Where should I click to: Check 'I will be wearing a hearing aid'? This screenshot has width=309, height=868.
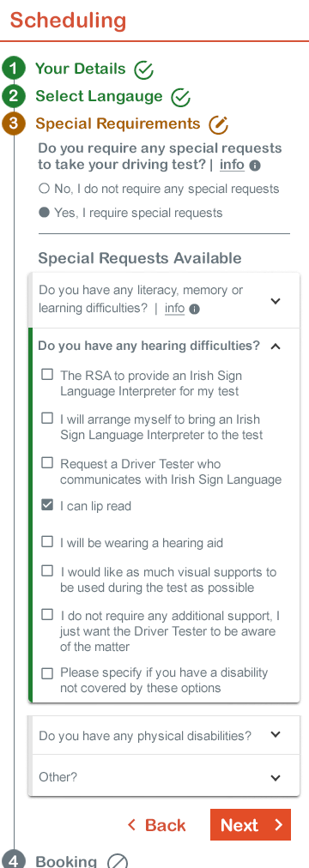tap(47, 542)
